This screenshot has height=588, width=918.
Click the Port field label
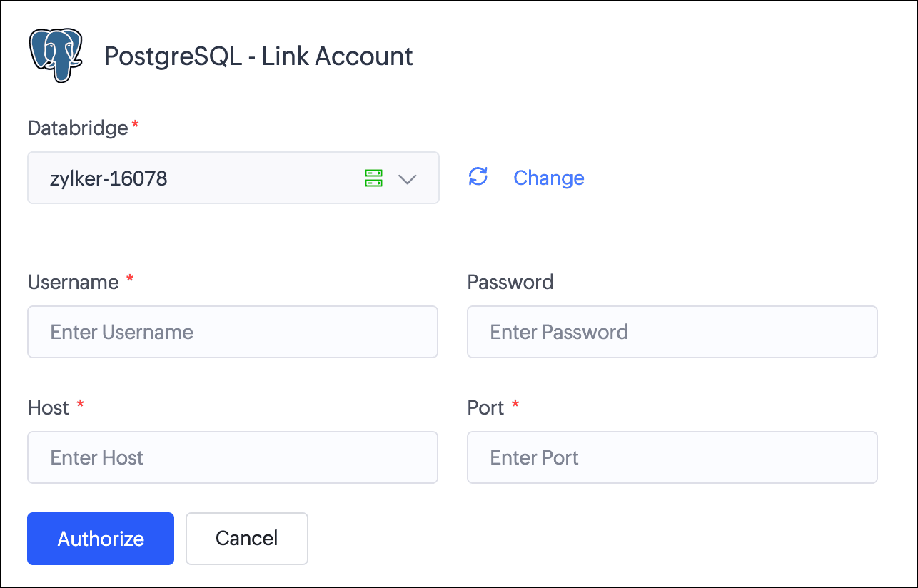coord(486,407)
